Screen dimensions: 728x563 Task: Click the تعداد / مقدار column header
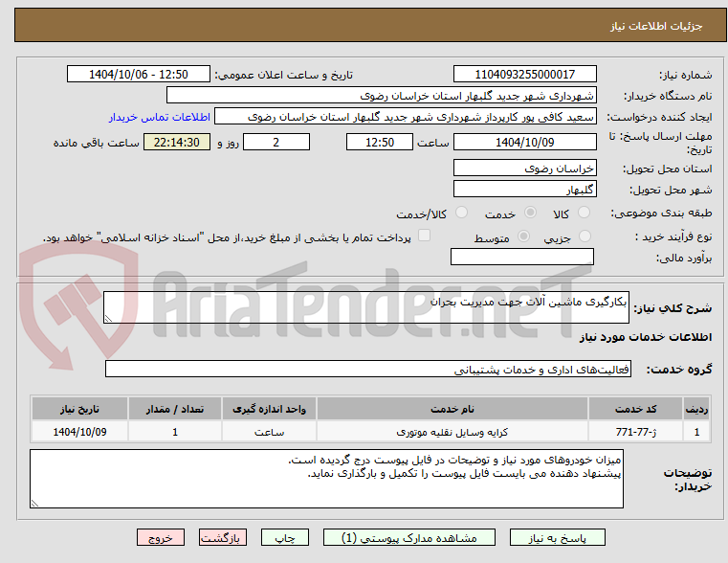pyautogui.click(x=175, y=409)
